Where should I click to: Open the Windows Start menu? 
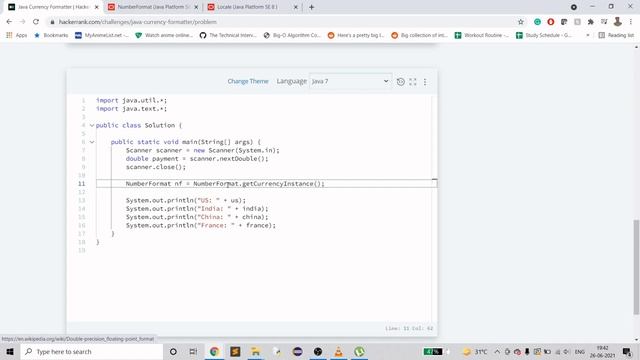[x=10, y=351]
